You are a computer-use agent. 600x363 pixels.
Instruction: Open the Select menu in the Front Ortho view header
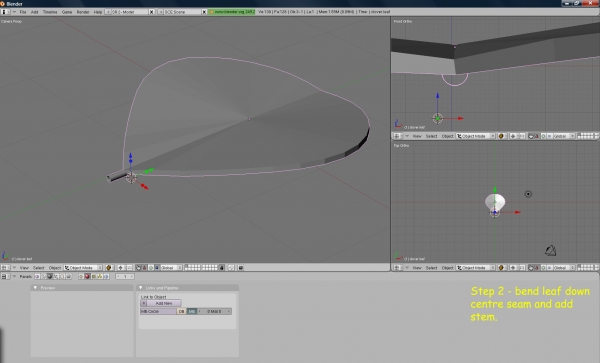(x=431, y=136)
